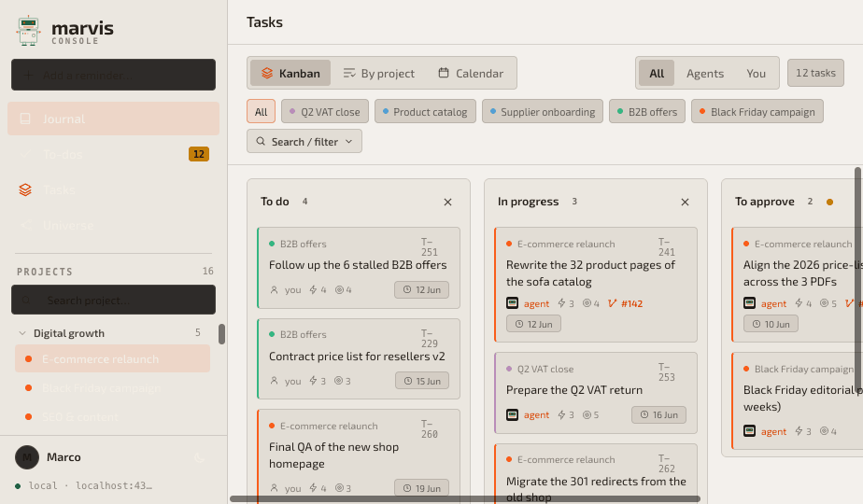863x504 pixels.
Task: Click the Marvis robot logo icon
Action: [x=28, y=31]
